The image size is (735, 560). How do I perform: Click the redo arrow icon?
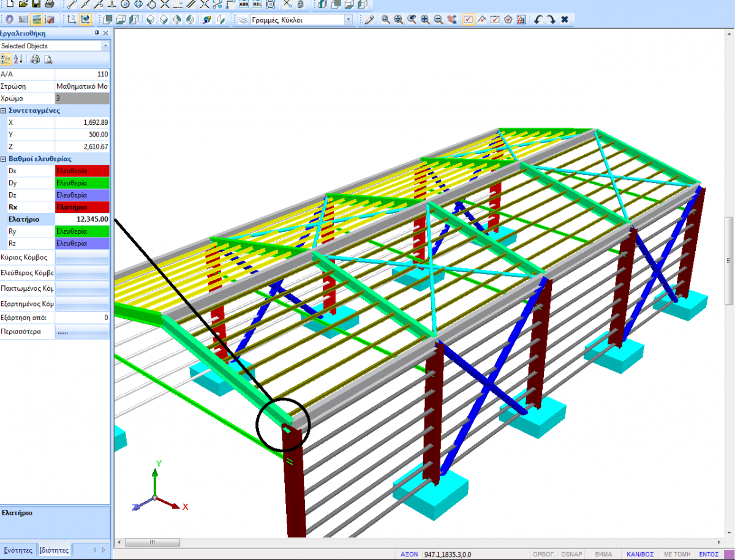pos(551,20)
